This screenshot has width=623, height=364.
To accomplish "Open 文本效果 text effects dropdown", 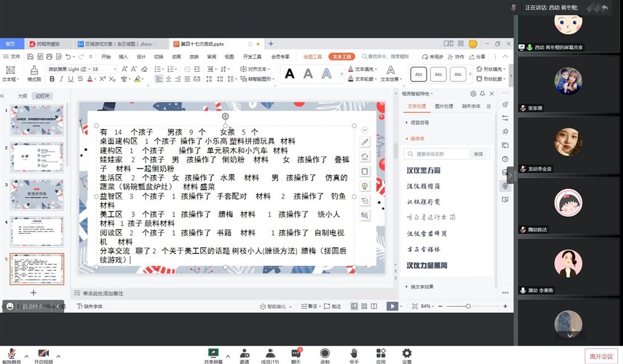I will pyautogui.click(x=391, y=74).
